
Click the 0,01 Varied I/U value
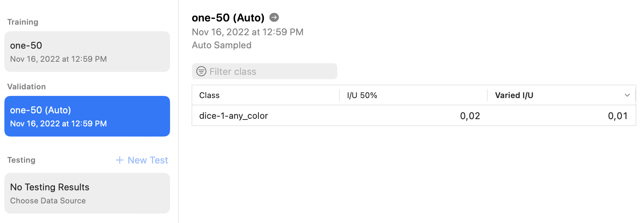pyautogui.click(x=618, y=116)
